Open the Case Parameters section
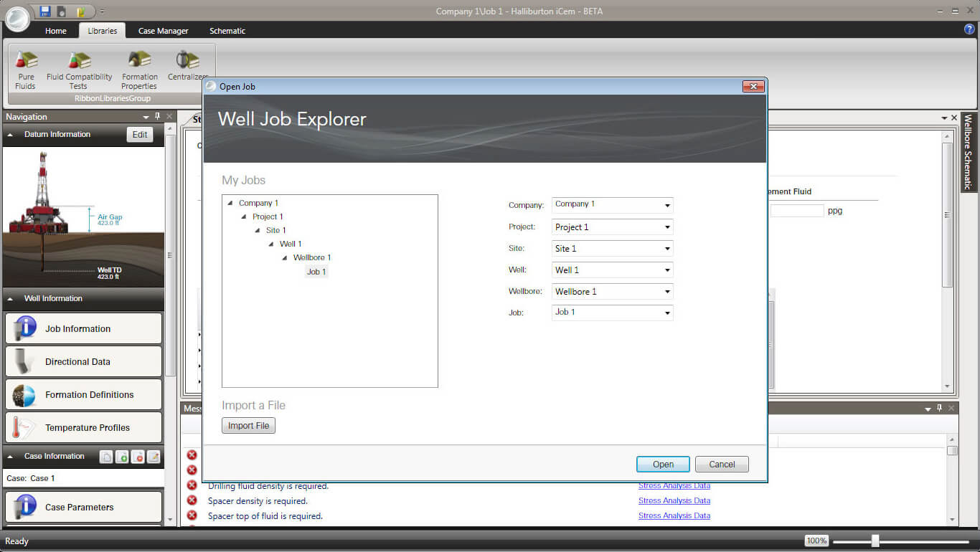The width and height of the screenshot is (980, 552). 84,507
